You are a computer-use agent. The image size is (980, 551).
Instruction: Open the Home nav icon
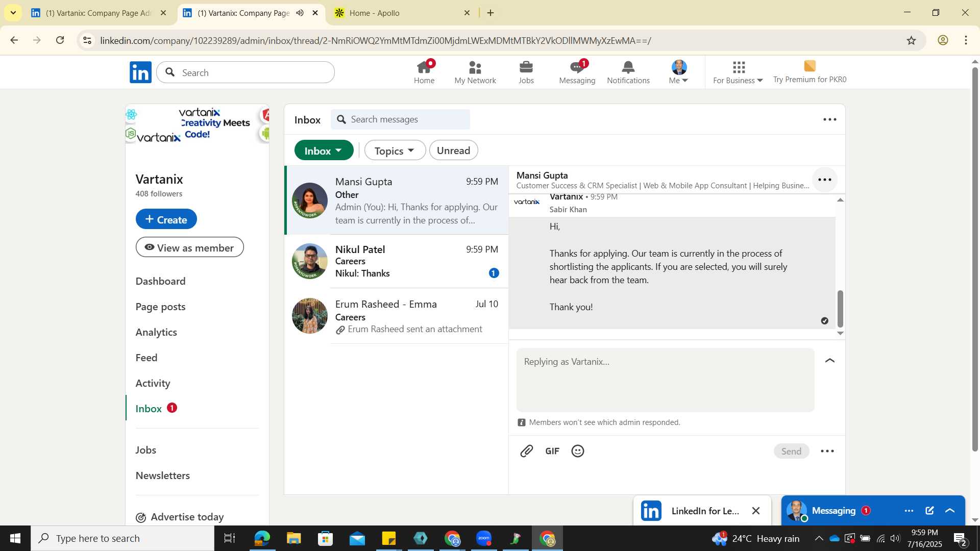pos(424,72)
